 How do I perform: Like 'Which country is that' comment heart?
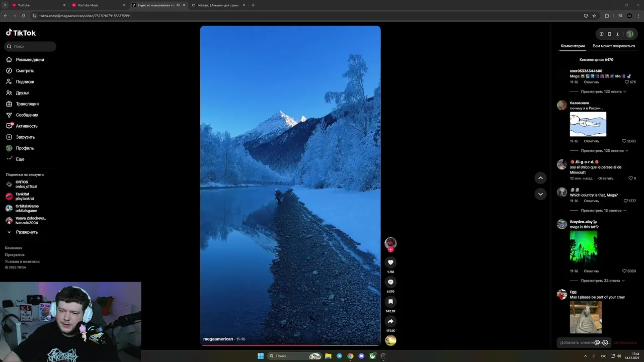tap(626, 201)
